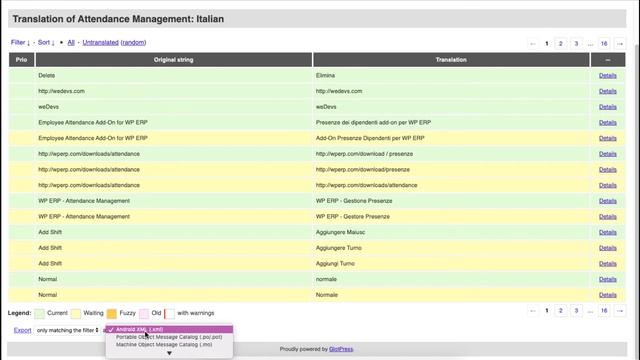The image size is (640, 360).
Task: Open Details for 'download / presenze' row
Action: click(x=607, y=154)
